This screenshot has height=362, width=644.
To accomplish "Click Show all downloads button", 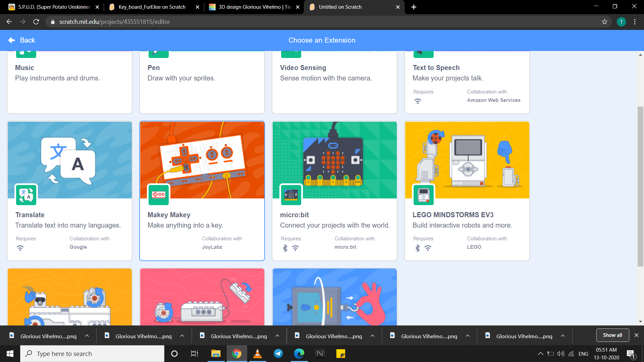I will point(612,335).
